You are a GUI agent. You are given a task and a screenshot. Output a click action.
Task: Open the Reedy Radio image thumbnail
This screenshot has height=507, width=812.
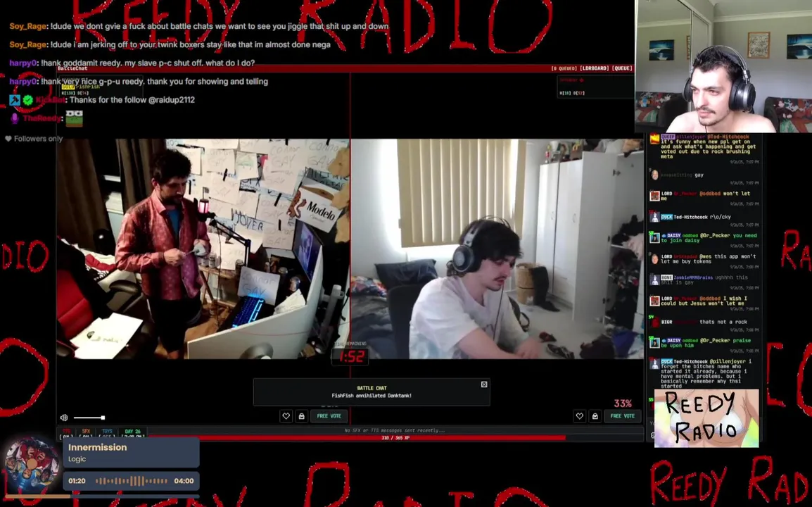click(706, 418)
